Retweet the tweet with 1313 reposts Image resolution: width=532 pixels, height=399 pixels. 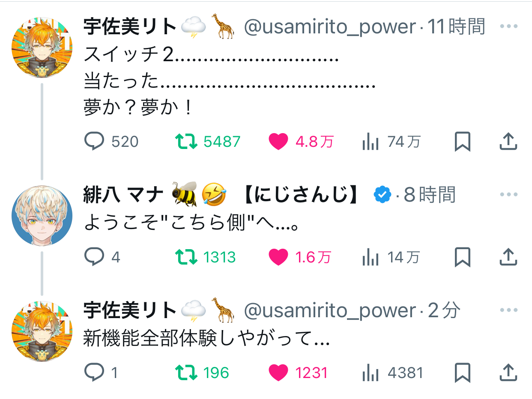point(186,257)
